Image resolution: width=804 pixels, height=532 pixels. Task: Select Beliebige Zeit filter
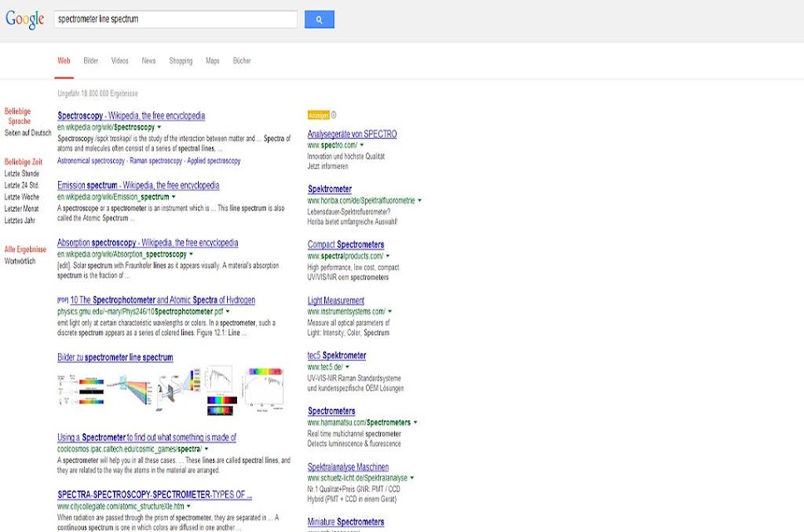(x=23, y=161)
